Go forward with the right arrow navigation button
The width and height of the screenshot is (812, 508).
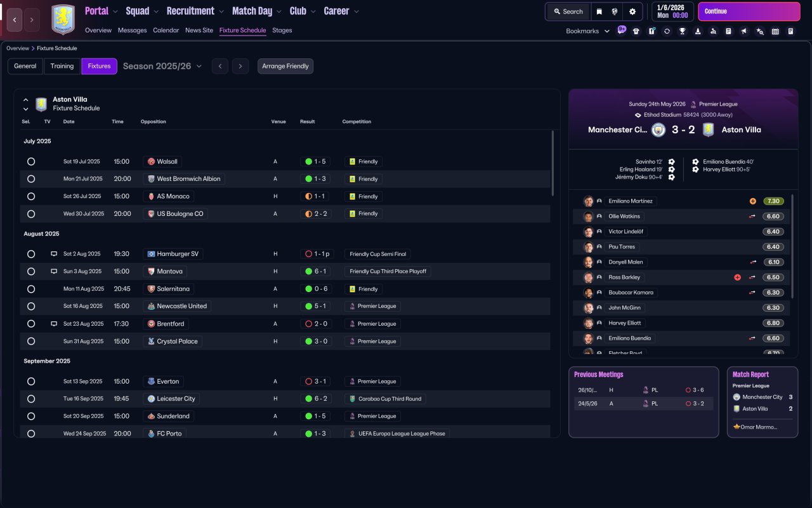32,20
